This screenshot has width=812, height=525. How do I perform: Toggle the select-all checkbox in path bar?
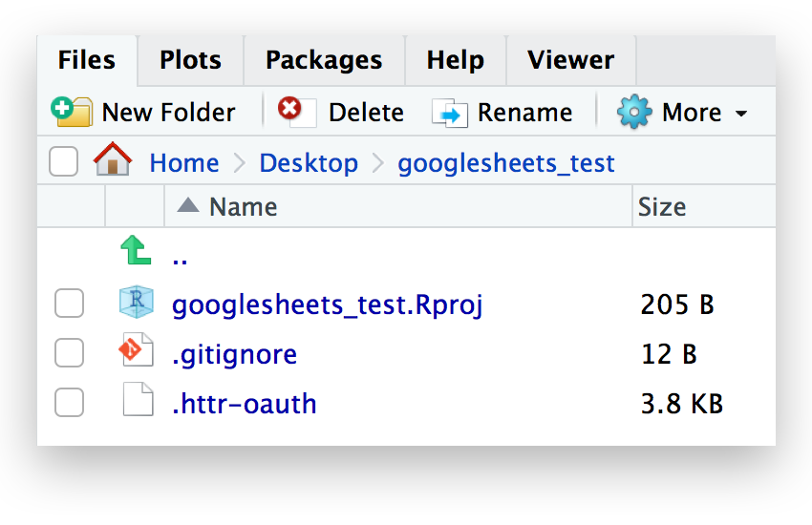[64, 163]
